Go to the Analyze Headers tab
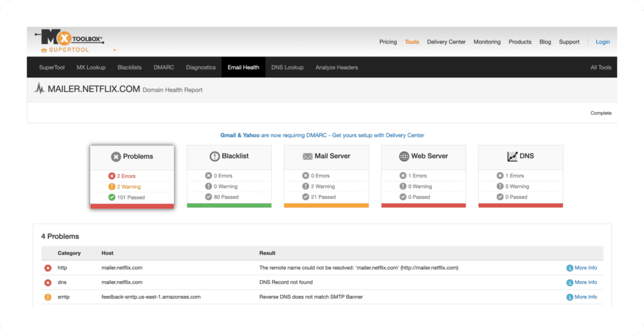Screen dimensions: 644x335 pos(336,67)
